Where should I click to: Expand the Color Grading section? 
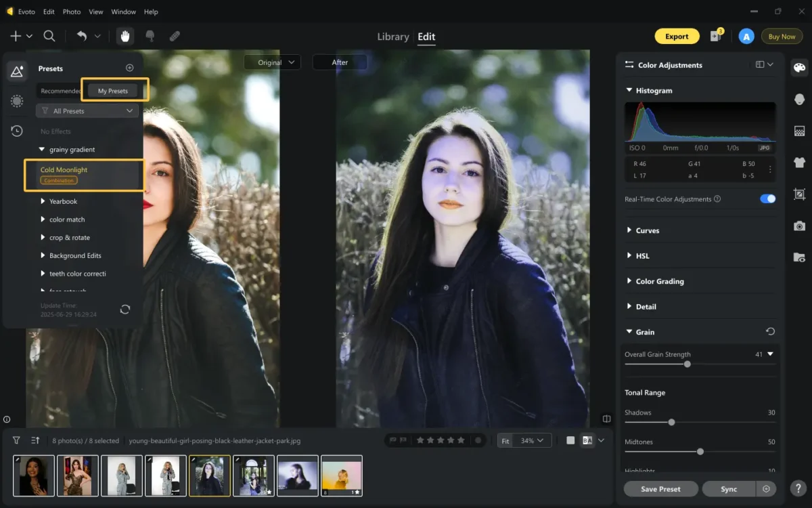click(x=629, y=281)
